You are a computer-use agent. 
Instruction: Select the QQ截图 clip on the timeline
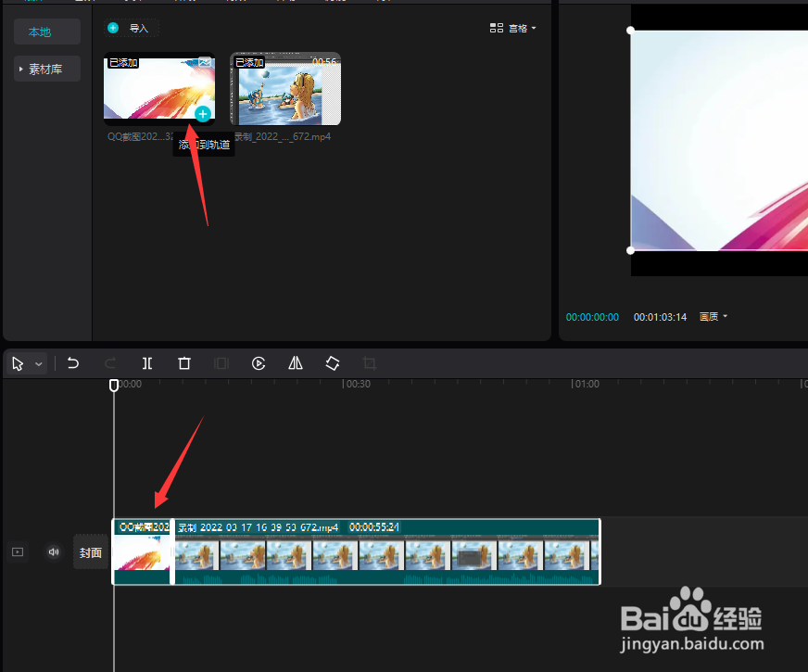pos(143,552)
